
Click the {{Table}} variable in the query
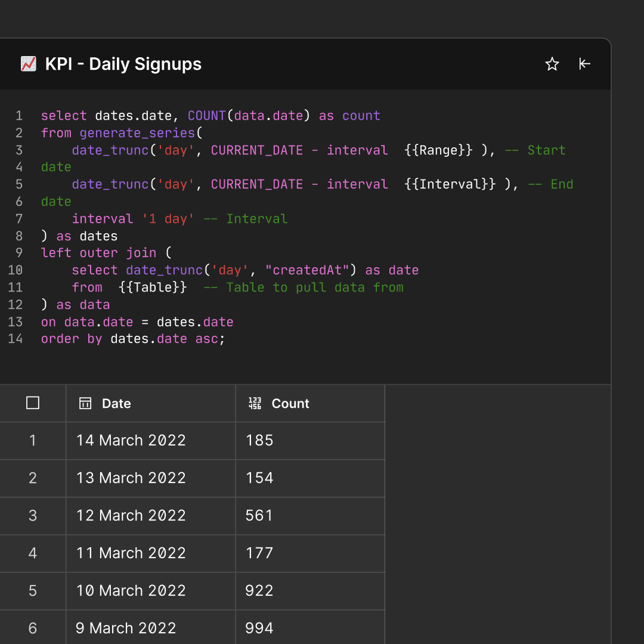153,287
